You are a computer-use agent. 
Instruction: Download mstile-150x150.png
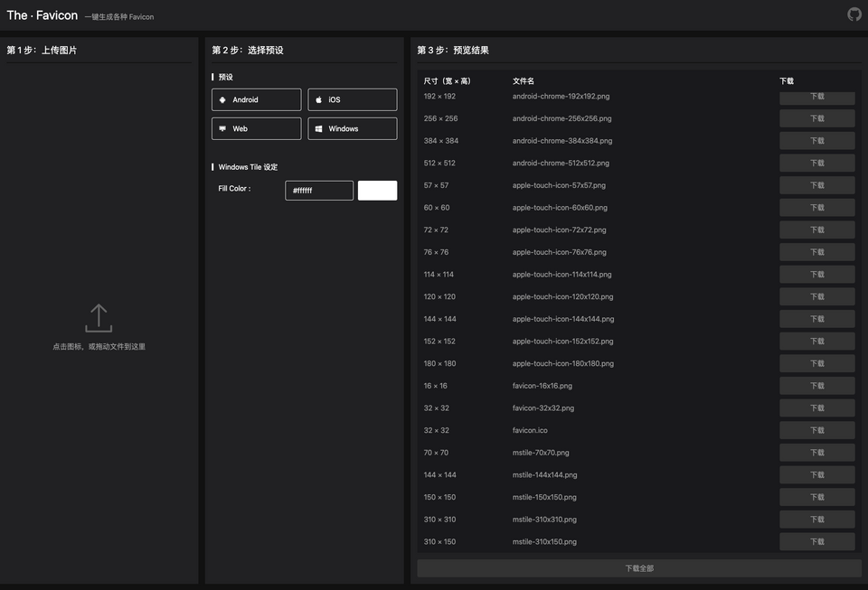tap(817, 497)
